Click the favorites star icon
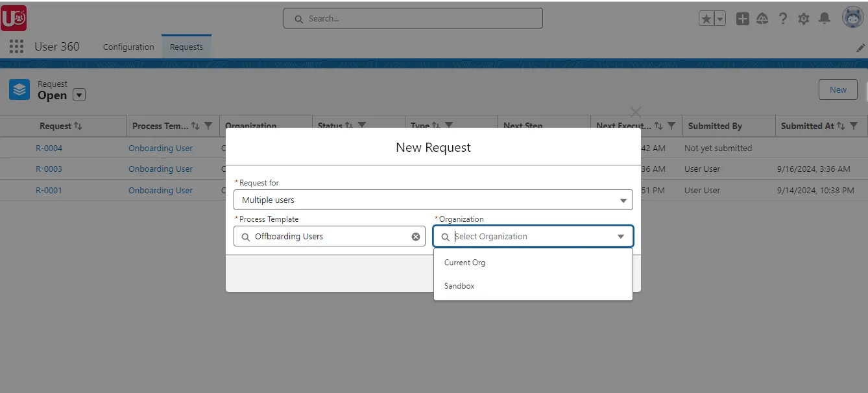This screenshot has height=393, width=868. pos(707,18)
